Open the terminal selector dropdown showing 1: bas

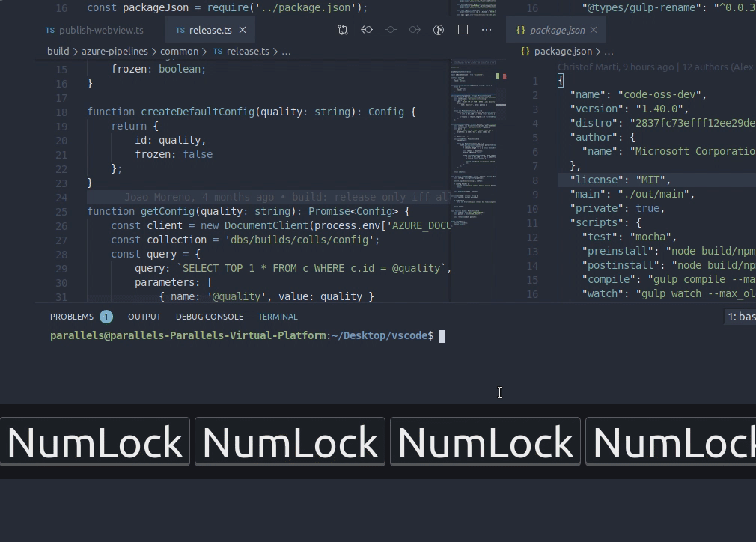[x=740, y=317]
